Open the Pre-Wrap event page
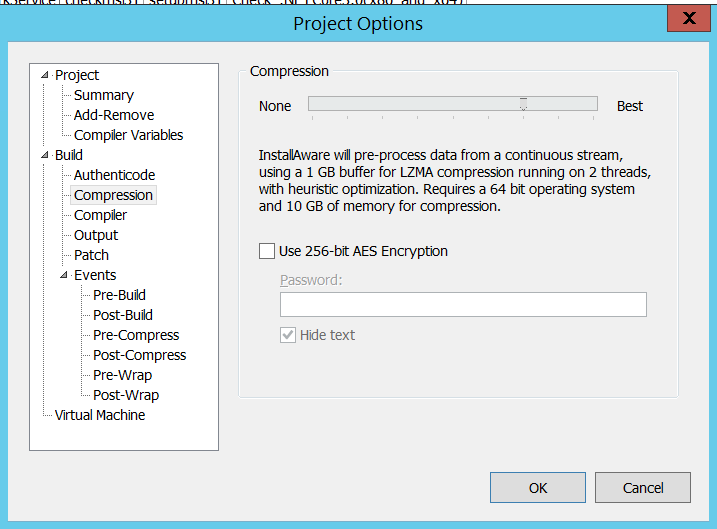 123,375
